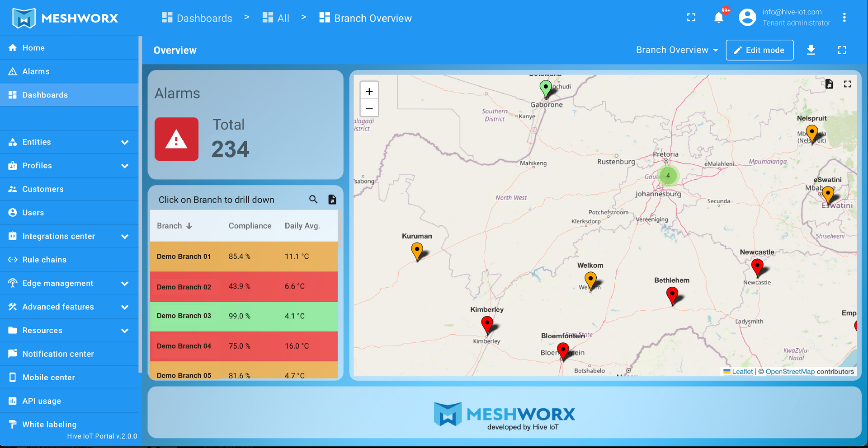Expand map widget to fullscreen
868x448 pixels.
tap(847, 84)
